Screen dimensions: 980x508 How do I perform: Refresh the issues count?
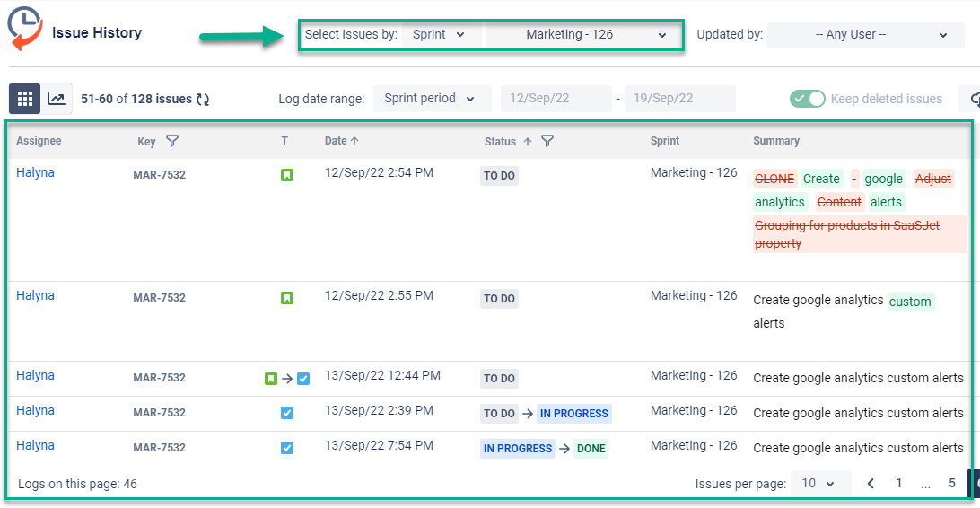point(203,100)
